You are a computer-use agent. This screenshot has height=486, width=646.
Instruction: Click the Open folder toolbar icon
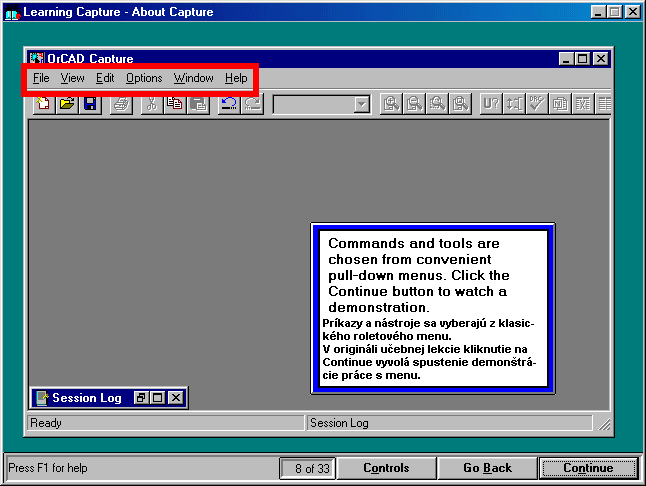(67, 104)
